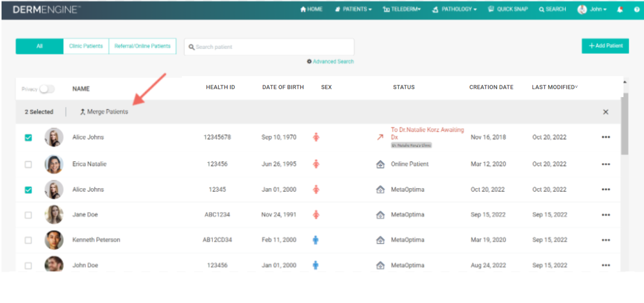Open Kenneth Peterson's avatar photo

click(54, 240)
